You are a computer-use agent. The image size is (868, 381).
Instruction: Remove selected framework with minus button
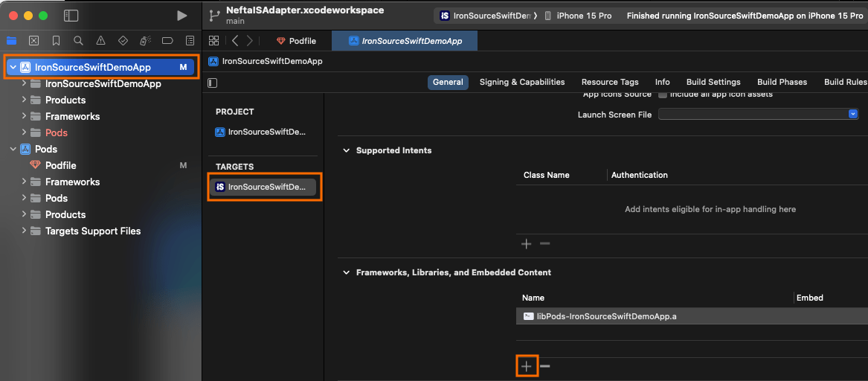coord(544,366)
